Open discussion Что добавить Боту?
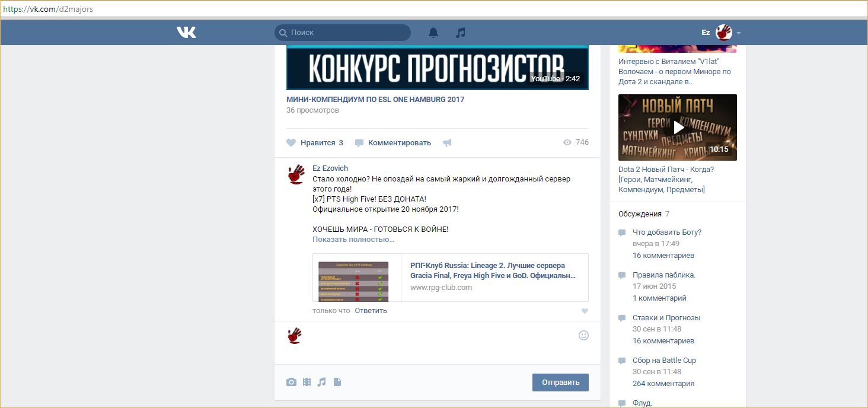Image resolution: width=868 pixels, height=408 pixels. pyautogui.click(x=667, y=232)
